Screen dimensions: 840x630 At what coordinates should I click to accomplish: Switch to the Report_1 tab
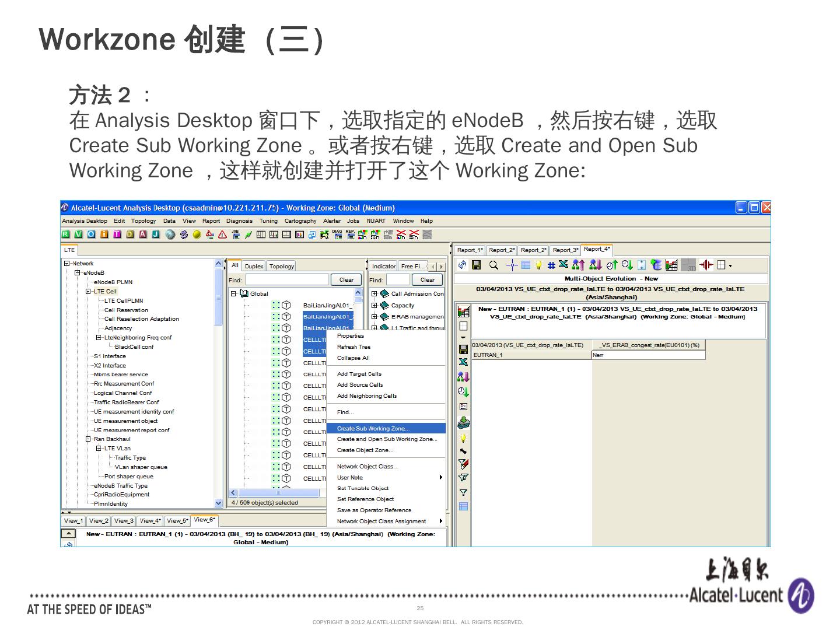[470, 250]
